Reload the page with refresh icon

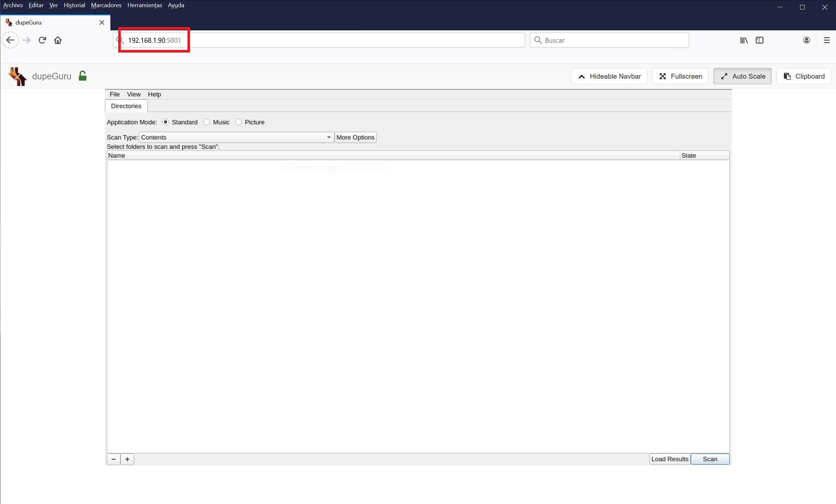coord(42,40)
